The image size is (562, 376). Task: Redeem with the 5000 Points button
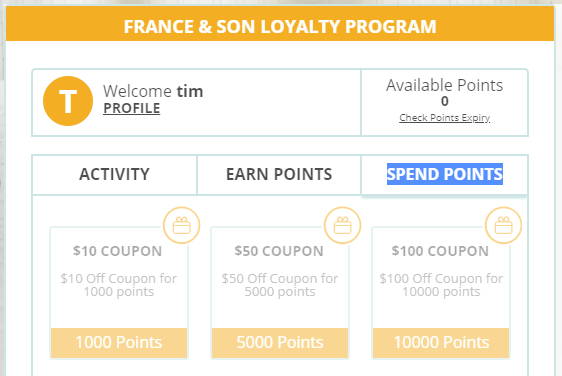click(x=280, y=342)
